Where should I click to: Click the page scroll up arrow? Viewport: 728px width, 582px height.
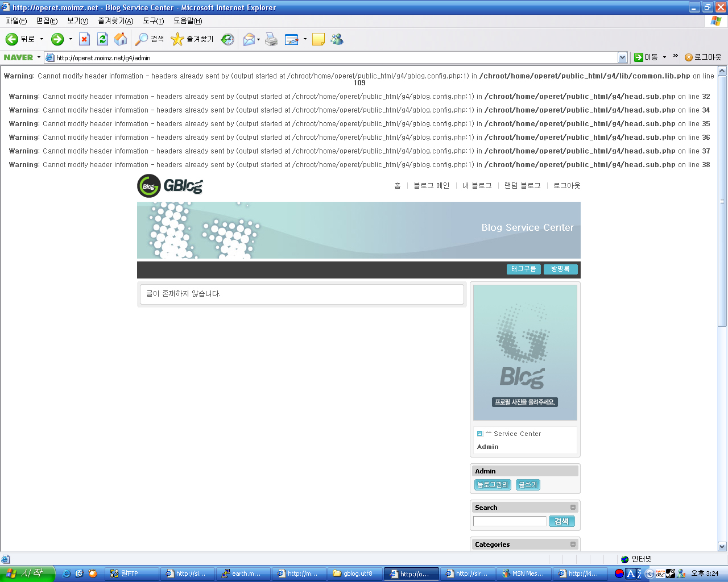point(722,71)
